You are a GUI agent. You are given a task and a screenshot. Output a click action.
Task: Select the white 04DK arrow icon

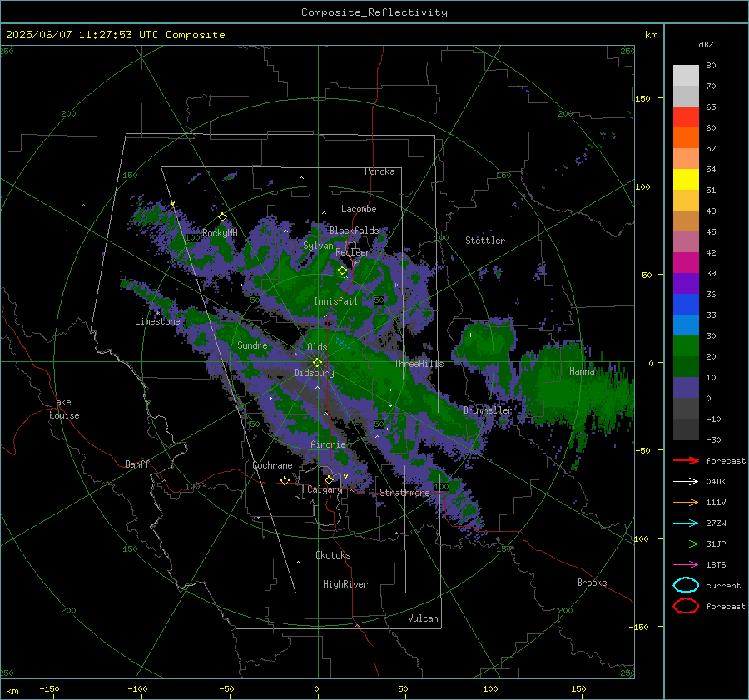point(686,481)
